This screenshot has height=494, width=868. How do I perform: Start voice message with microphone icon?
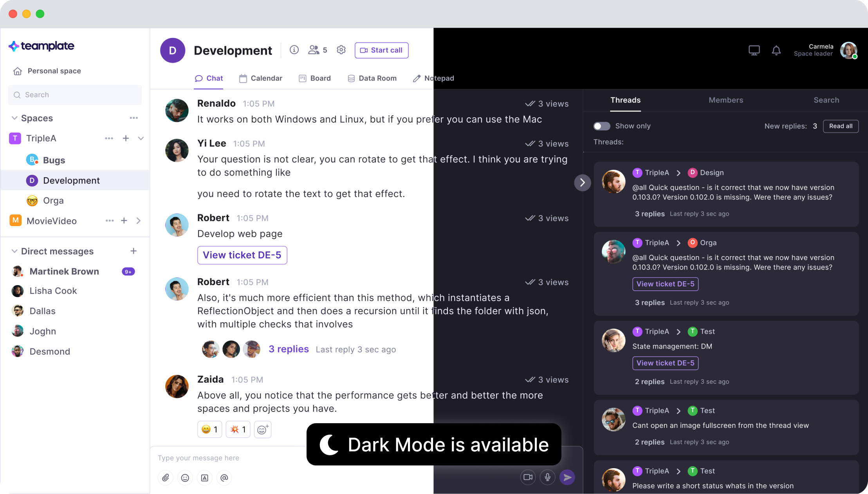coord(548,477)
